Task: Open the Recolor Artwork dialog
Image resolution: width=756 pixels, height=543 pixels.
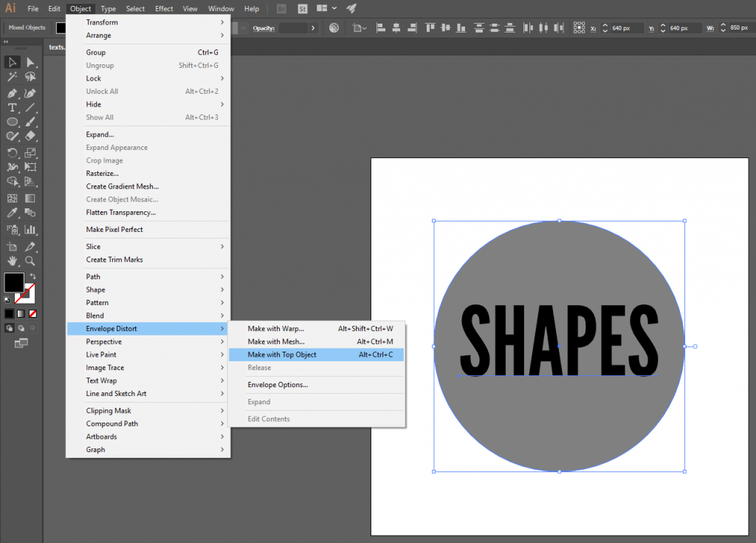Action: point(334,27)
